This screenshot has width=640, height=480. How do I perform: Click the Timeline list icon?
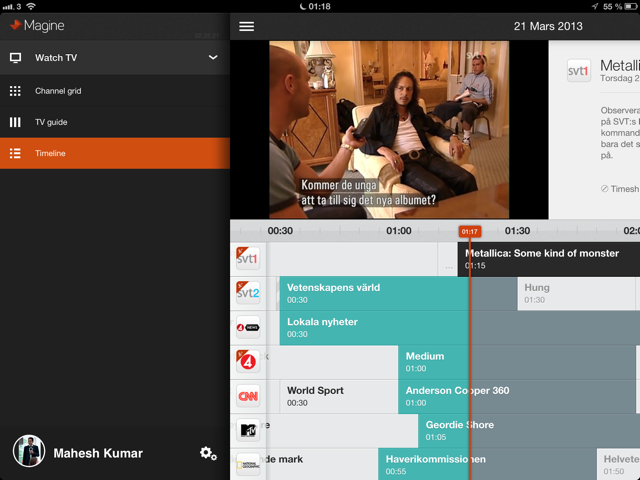pos(15,153)
